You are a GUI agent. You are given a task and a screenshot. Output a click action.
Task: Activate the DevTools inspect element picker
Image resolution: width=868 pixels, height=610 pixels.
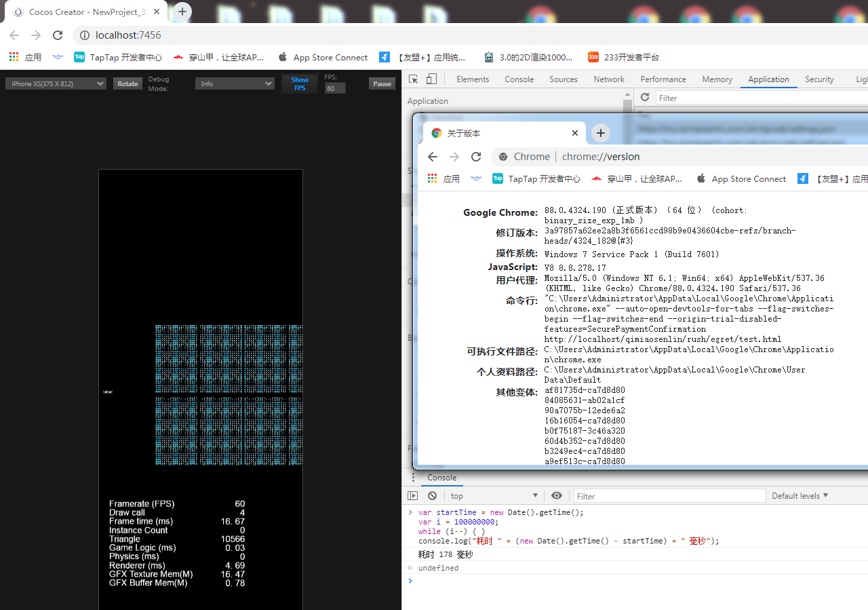[x=414, y=79]
